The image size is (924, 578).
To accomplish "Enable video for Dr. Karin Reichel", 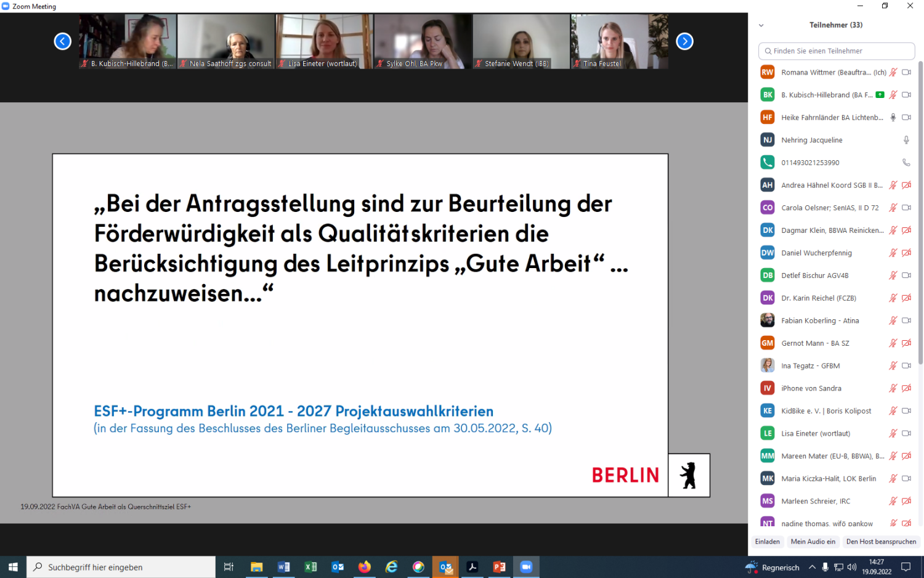I will pos(906,298).
